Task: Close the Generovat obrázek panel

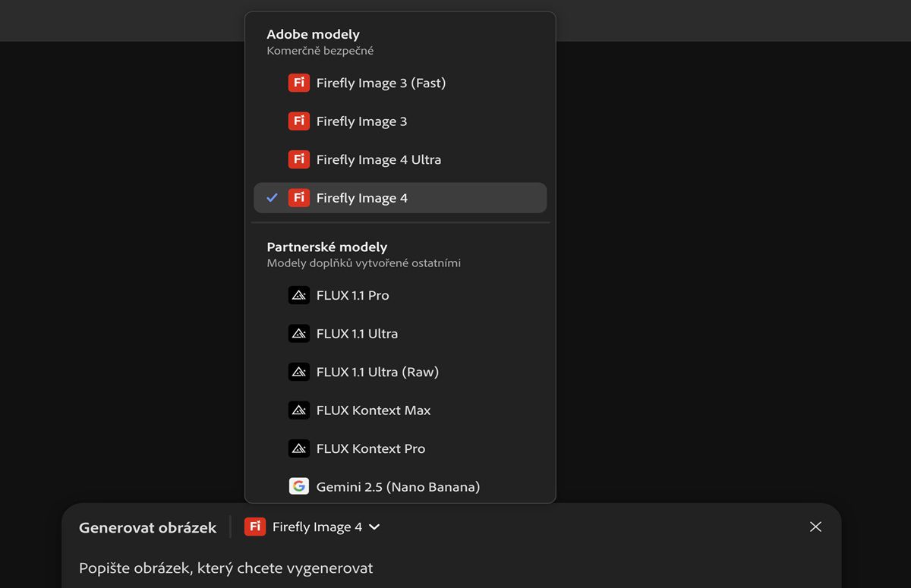Action: click(815, 527)
